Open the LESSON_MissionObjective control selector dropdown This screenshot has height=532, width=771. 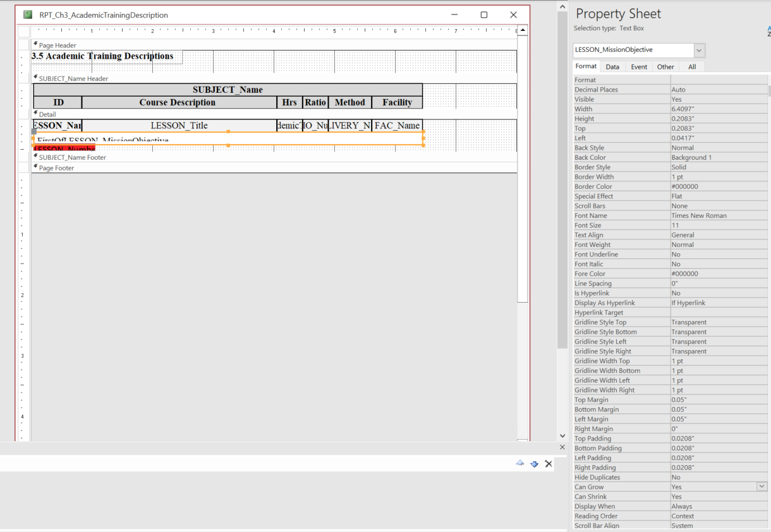[699, 50]
